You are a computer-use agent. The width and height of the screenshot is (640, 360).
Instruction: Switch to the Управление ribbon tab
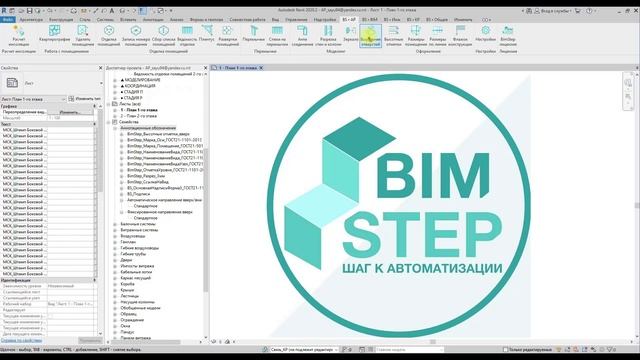[296, 20]
